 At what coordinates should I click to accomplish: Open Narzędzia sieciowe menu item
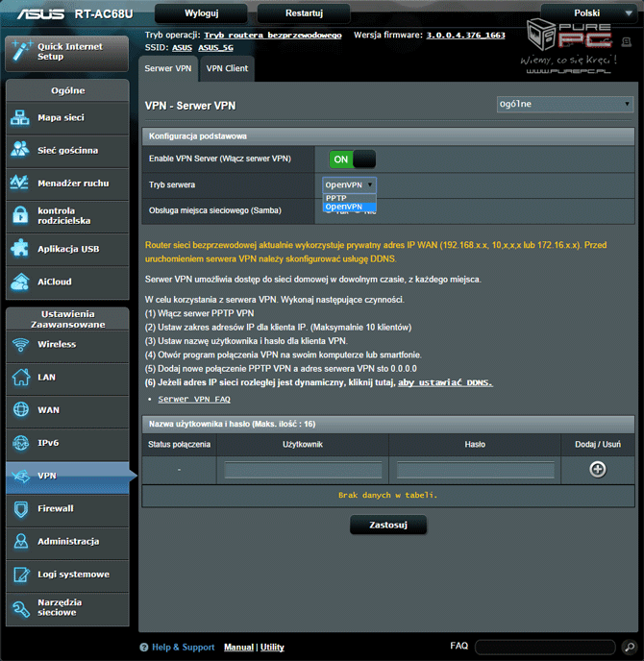[67, 607]
